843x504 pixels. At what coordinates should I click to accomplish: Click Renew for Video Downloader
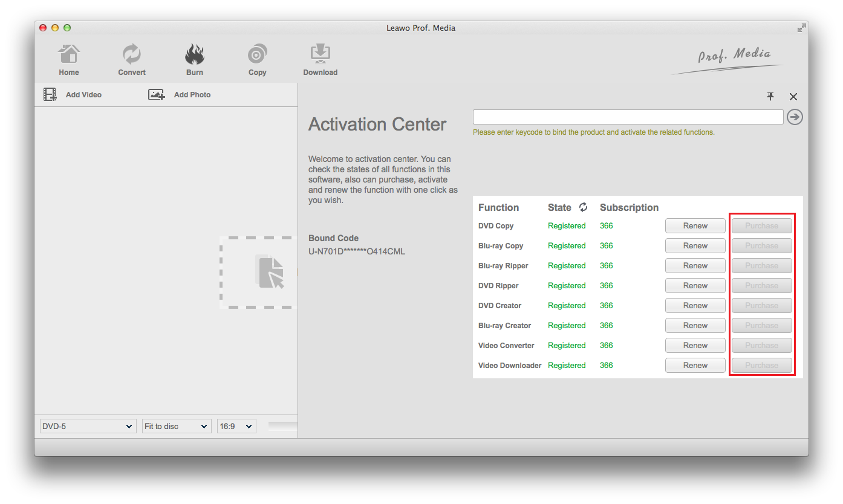695,366
